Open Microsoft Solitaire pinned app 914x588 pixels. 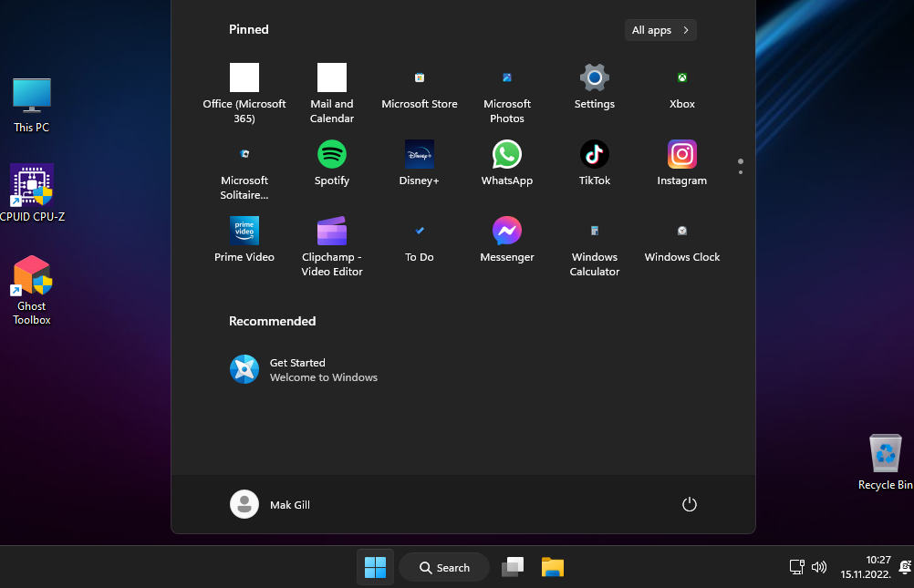point(244,170)
